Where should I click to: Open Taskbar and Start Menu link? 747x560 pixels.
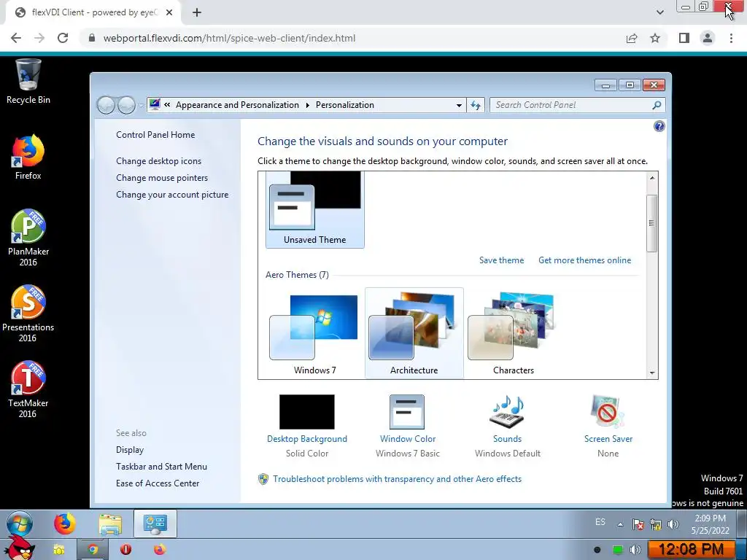point(161,467)
